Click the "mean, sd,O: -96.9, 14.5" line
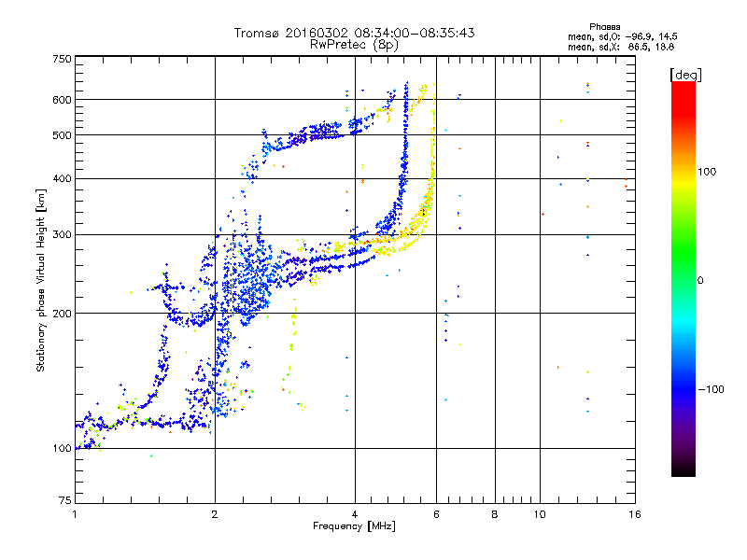 (622, 36)
